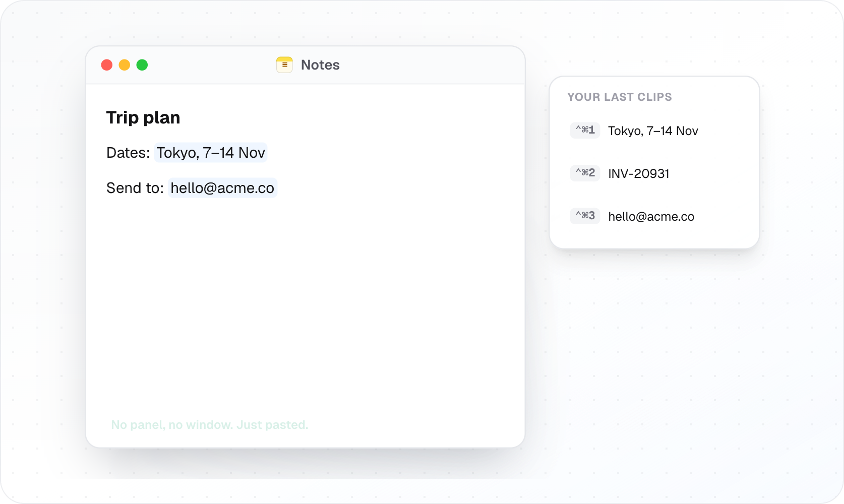
Task: Click the Notes app icon in title bar
Action: coord(284,65)
